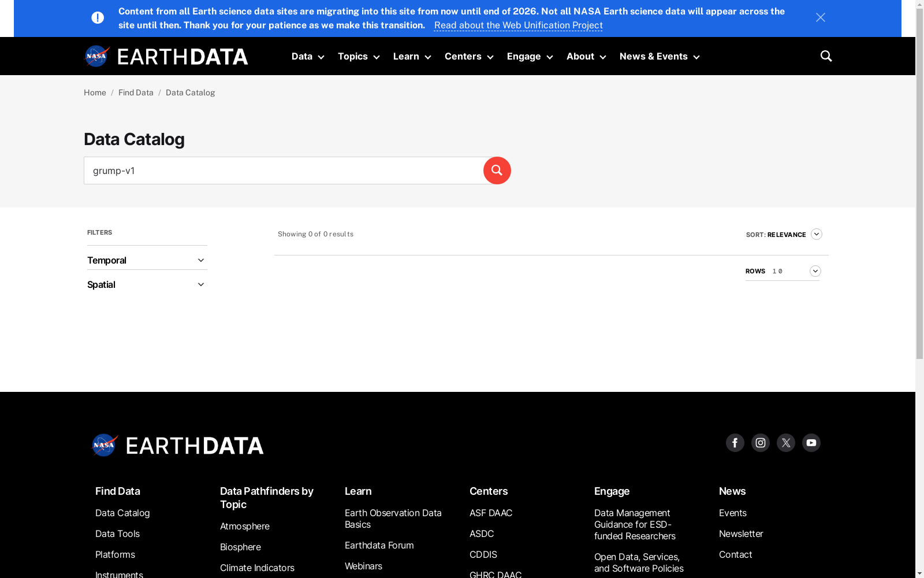Open the footer Facebook icon
924x578 pixels.
pyautogui.click(x=735, y=443)
